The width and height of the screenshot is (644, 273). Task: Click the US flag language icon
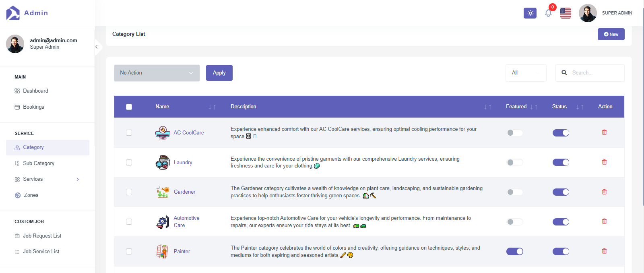(566, 13)
